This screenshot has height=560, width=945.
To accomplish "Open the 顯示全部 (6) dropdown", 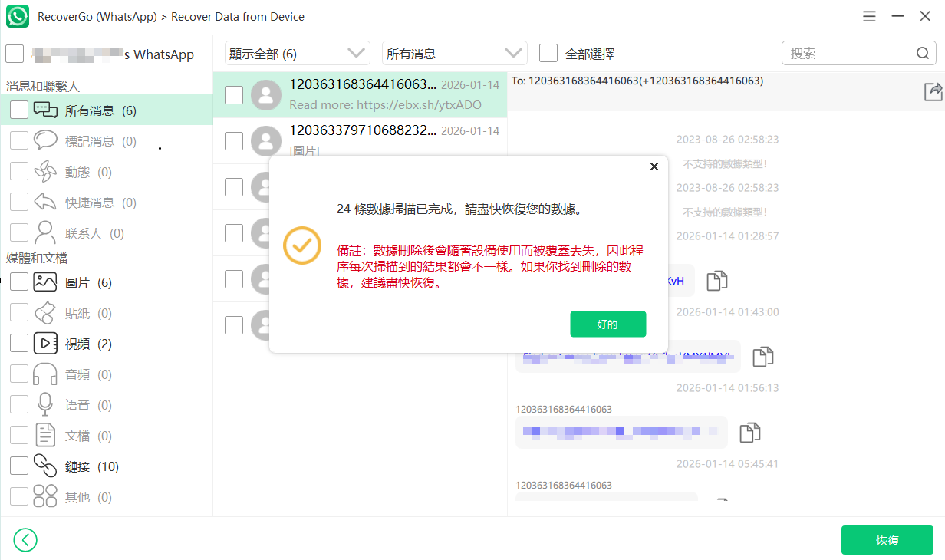I will [297, 53].
